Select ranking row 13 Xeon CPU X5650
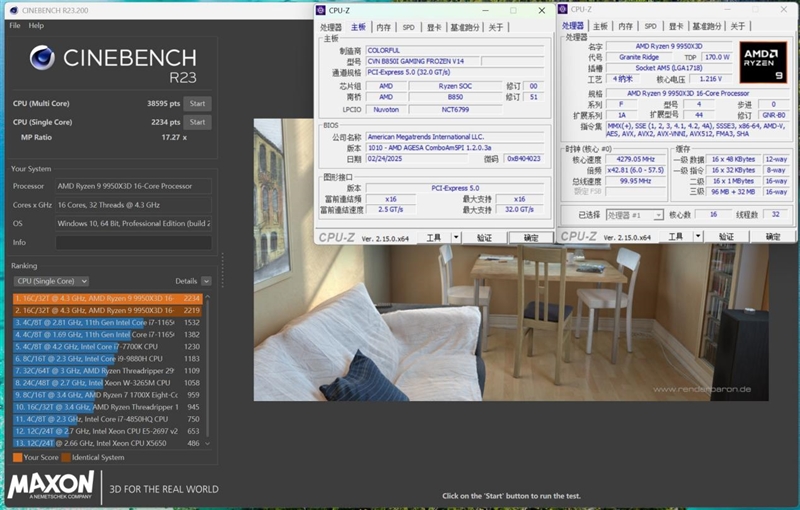 (x=108, y=443)
